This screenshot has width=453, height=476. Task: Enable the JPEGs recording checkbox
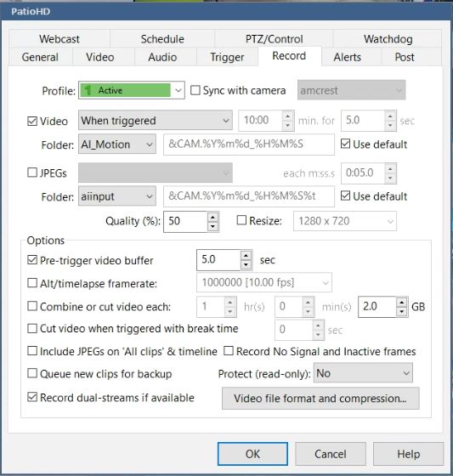(32, 173)
